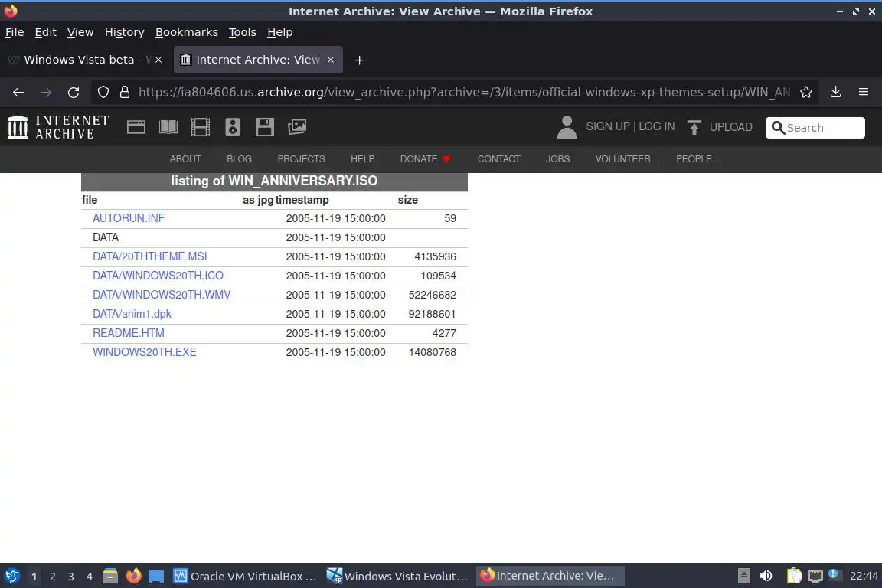This screenshot has width=882, height=588.
Task: Click LOG IN link
Action: click(x=656, y=126)
